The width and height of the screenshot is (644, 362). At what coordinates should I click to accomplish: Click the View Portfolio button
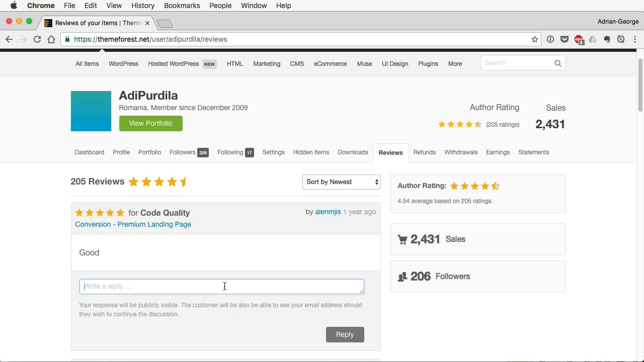coord(150,123)
